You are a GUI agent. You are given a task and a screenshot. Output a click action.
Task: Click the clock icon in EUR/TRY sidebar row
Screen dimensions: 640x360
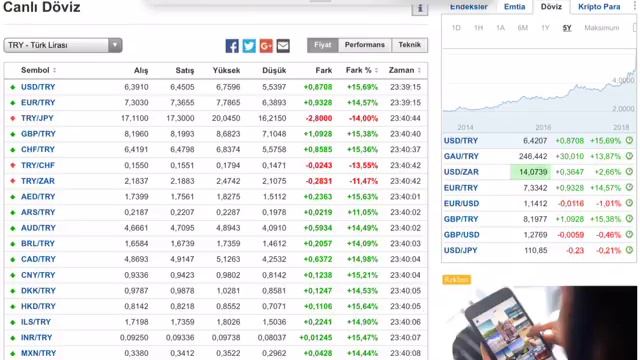coord(629,187)
